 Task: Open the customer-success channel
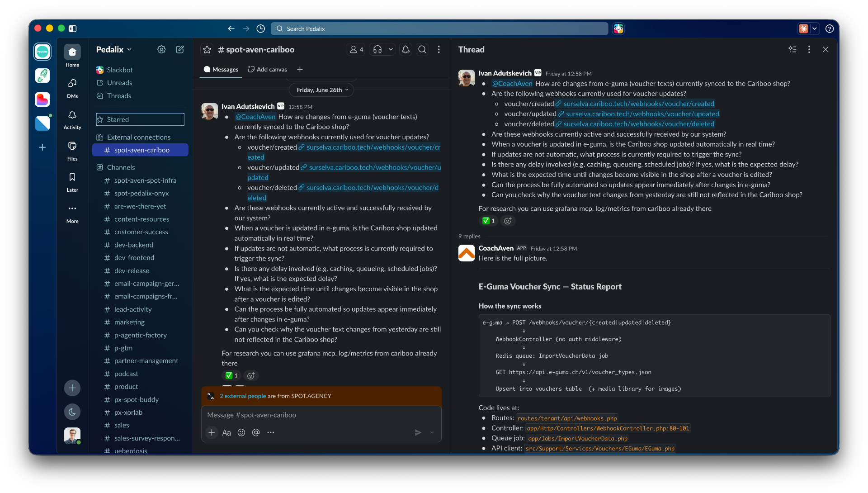coord(140,232)
